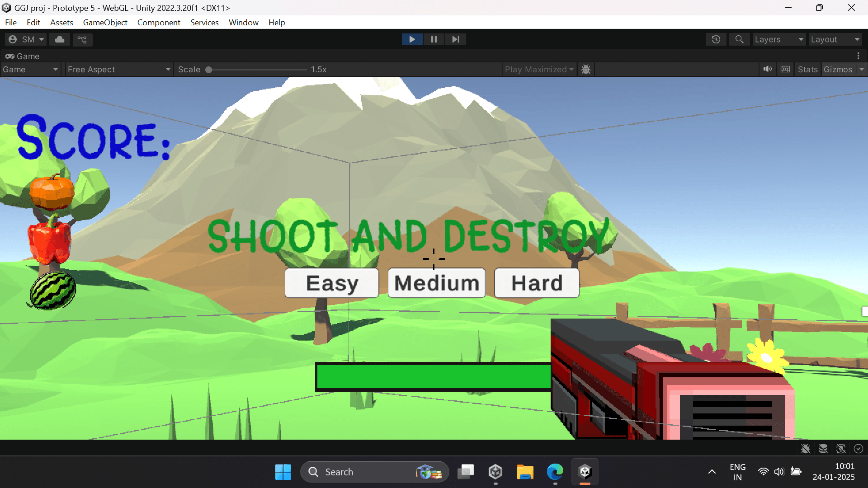The width and height of the screenshot is (868, 488).
Task: Toggle the Pause button
Action: click(434, 39)
